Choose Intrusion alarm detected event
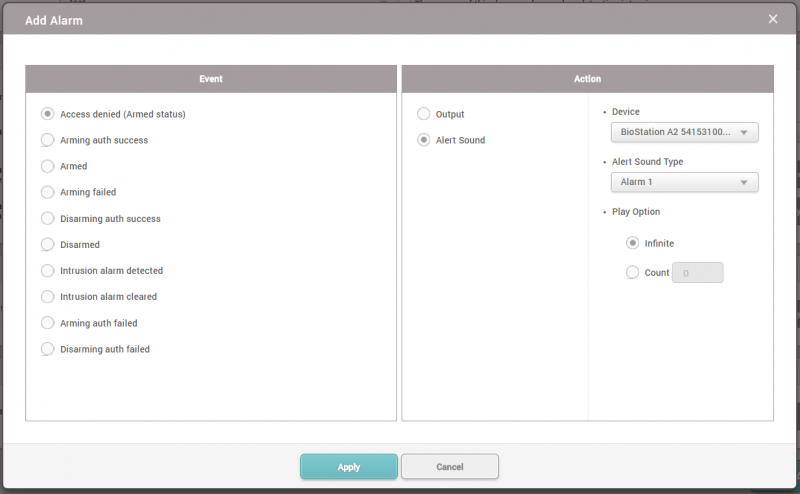The width and height of the screenshot is (800, 494). pos(48,271)
